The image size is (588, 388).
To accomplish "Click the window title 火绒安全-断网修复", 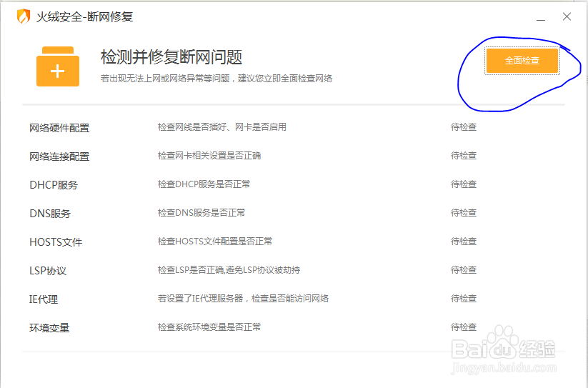I will click(x=84, y=17).
